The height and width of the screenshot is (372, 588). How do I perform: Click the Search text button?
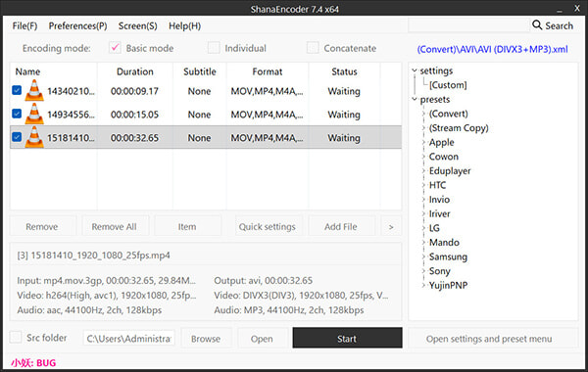click(560, 25)
